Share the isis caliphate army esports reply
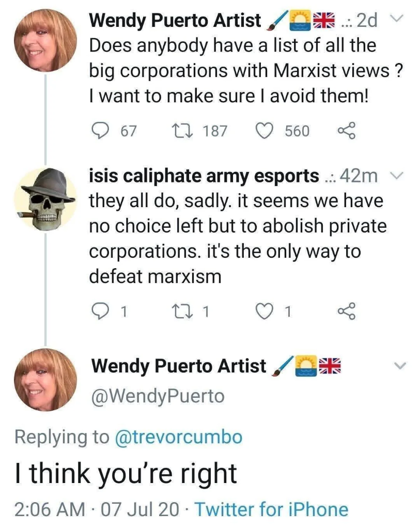Image resolution: width=420 pixels, height=529 pixels. coord(346,311)
